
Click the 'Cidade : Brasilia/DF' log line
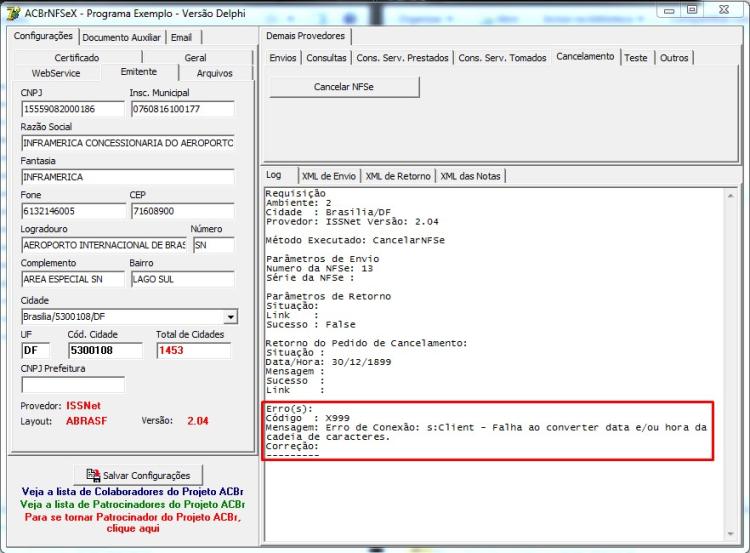[328, 212]
